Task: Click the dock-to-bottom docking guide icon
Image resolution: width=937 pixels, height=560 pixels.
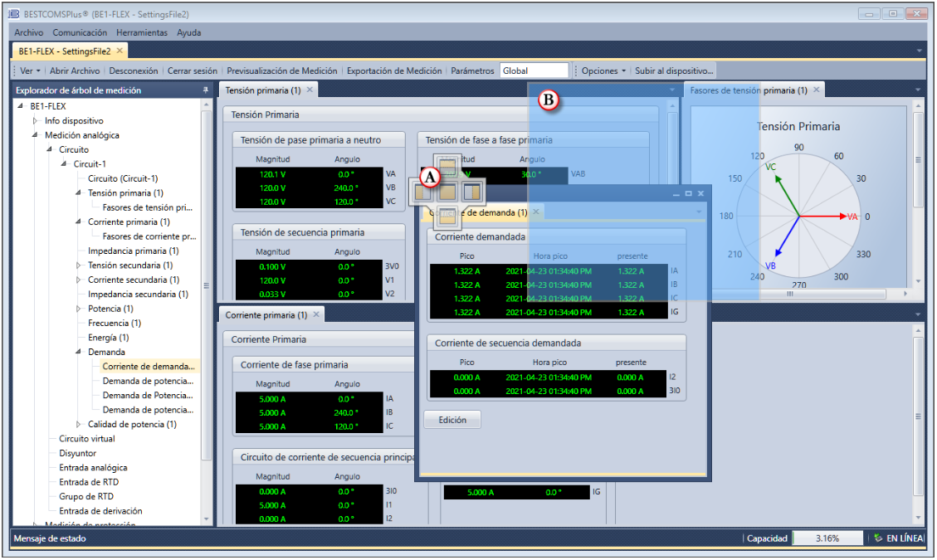Action: pos(447,217)
